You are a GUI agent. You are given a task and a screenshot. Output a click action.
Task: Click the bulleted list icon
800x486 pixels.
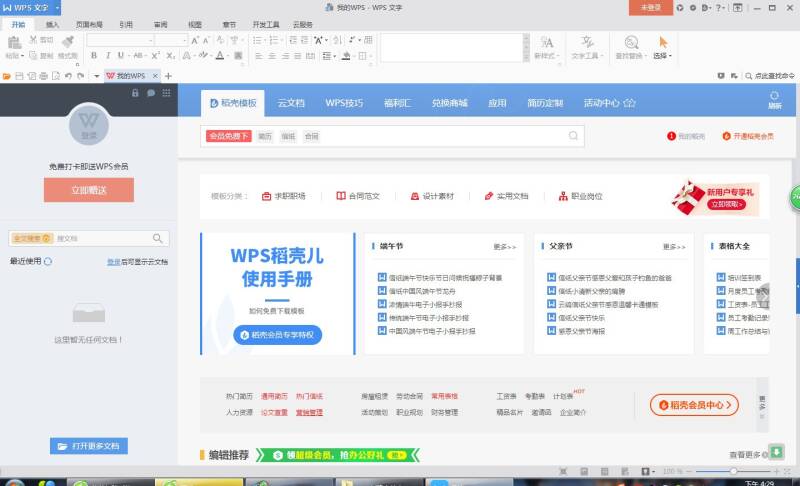click(x=257, y=40)
